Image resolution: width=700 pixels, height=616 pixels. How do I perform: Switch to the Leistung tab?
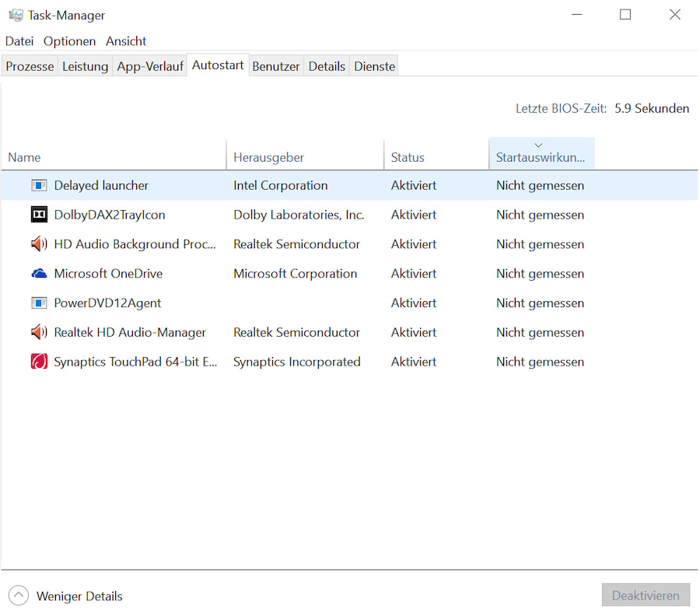pos(85,67)
